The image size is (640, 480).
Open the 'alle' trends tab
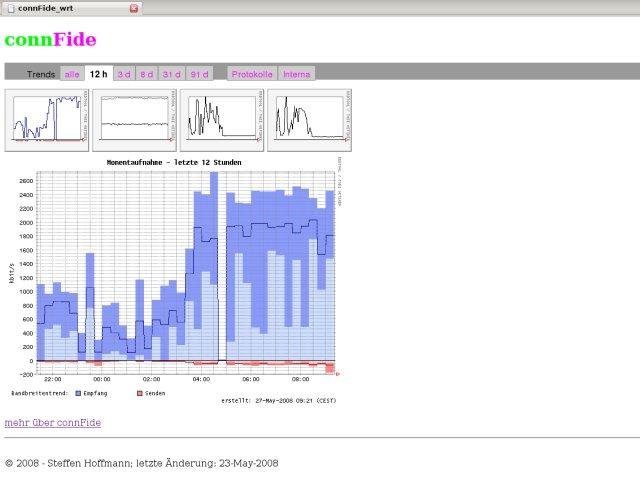[72, 74]
